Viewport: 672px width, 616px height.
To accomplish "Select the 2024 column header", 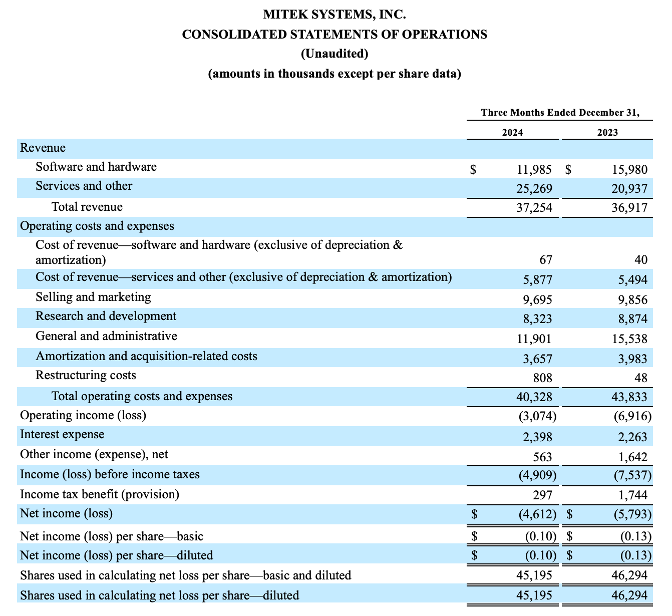I will pos(512,132).
